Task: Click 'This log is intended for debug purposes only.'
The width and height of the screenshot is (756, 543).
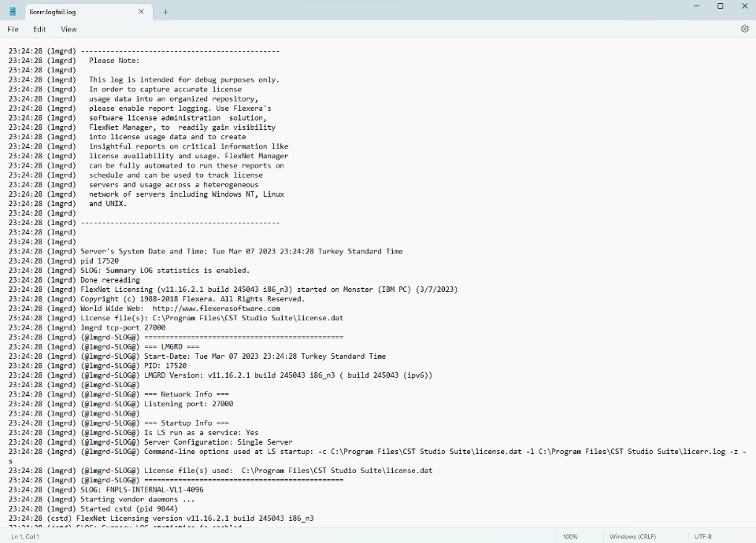Action: [183, 79]
